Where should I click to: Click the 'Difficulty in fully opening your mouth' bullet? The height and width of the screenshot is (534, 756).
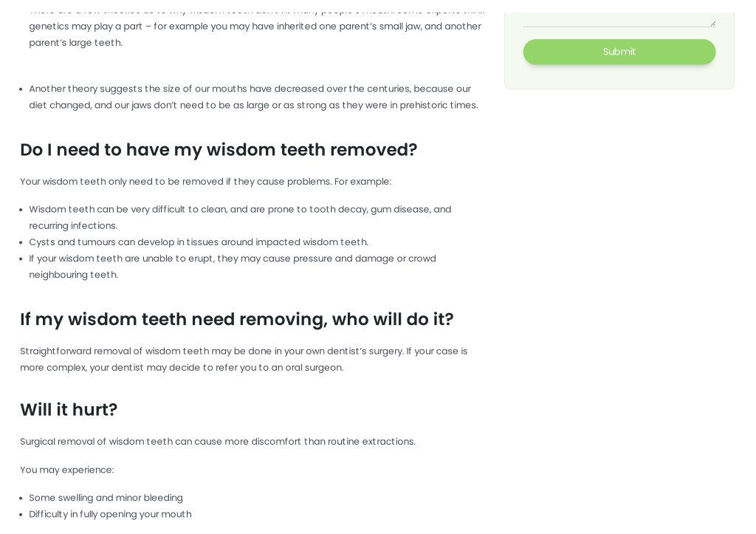pos(110,514)
